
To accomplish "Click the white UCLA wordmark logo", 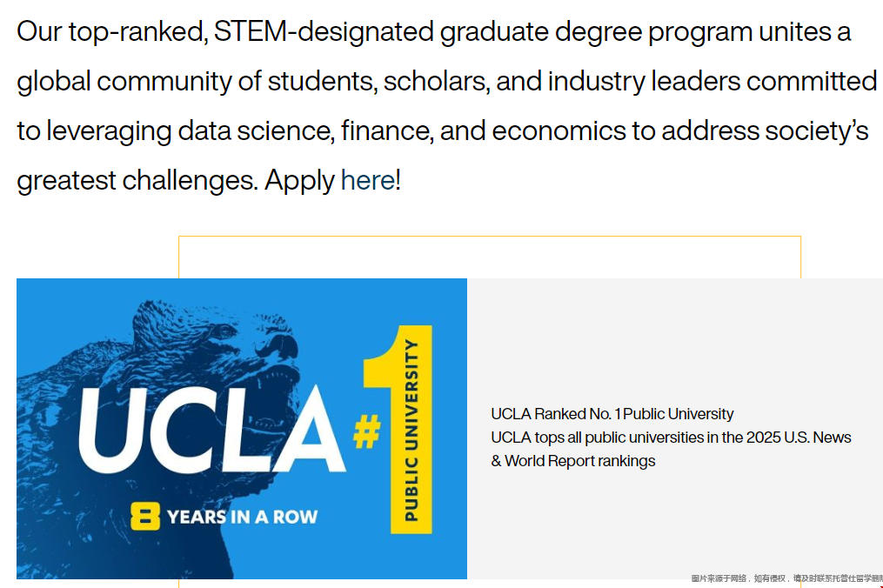I will [x=211, y=426].
